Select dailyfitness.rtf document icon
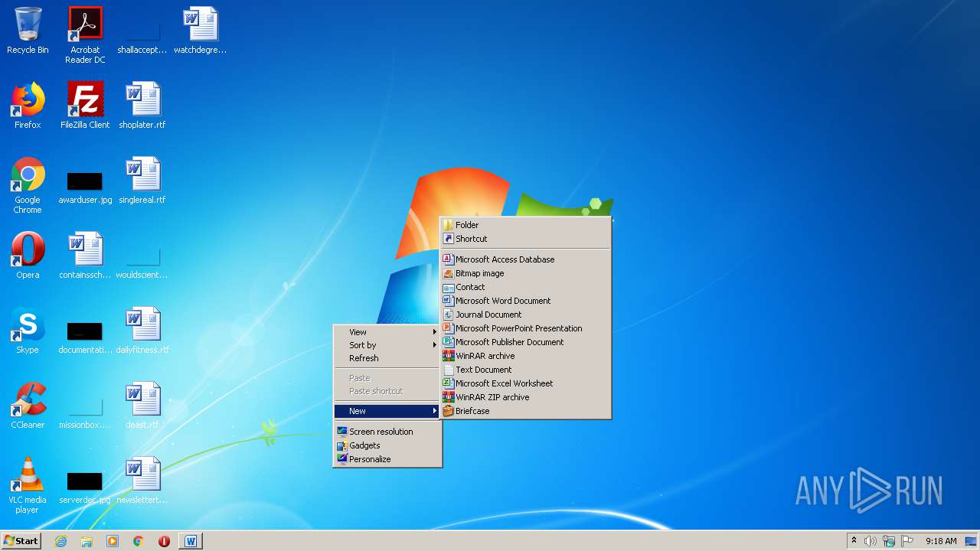 coord(142,331)
